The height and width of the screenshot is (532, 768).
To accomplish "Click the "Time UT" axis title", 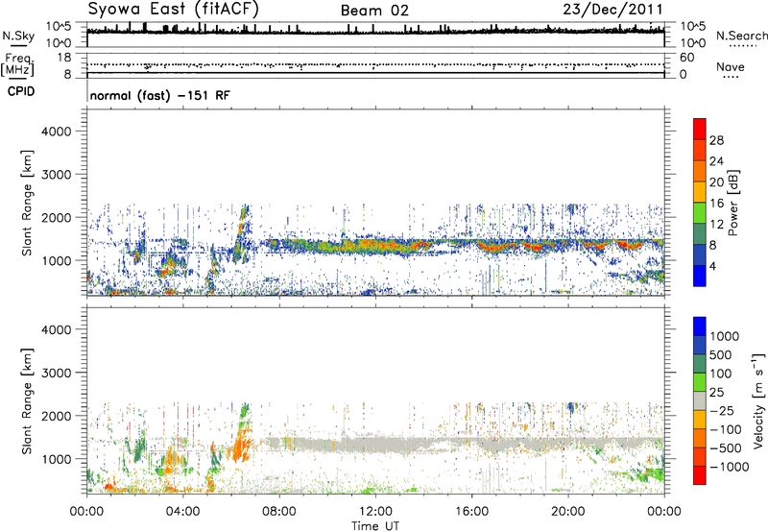I will [x=375, y=526].
